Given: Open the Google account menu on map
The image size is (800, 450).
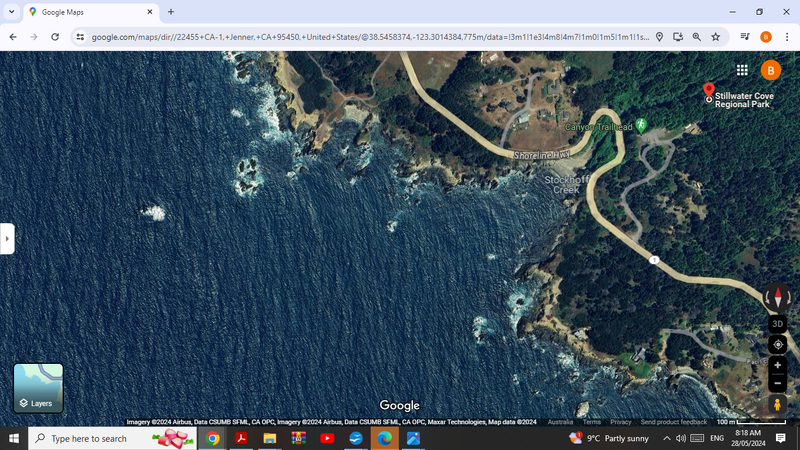Looking at the screenshot, I should coord(771,70).
